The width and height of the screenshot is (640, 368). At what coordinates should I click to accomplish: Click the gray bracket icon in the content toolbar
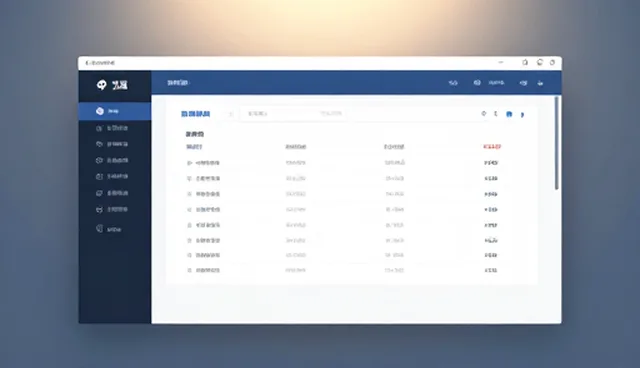pyautogui.click(x=496, y=114)
